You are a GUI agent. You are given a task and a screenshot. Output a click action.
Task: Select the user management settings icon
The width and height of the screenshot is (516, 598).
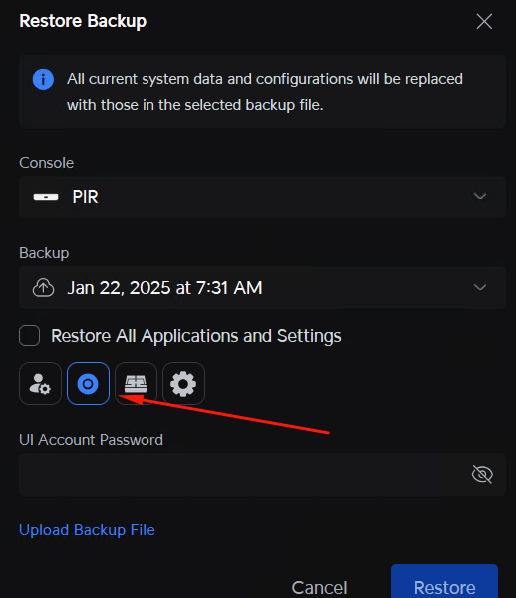click(x=40, y=383)
